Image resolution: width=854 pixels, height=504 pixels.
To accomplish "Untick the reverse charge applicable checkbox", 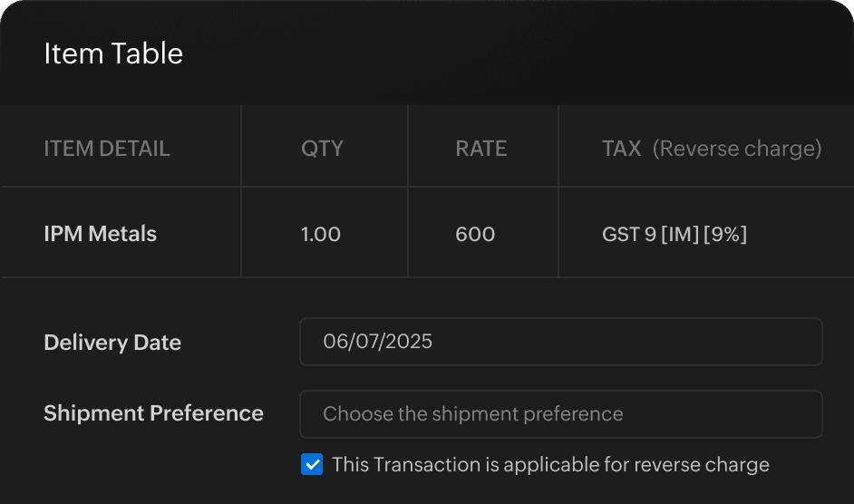I will [x=312, y=465].
